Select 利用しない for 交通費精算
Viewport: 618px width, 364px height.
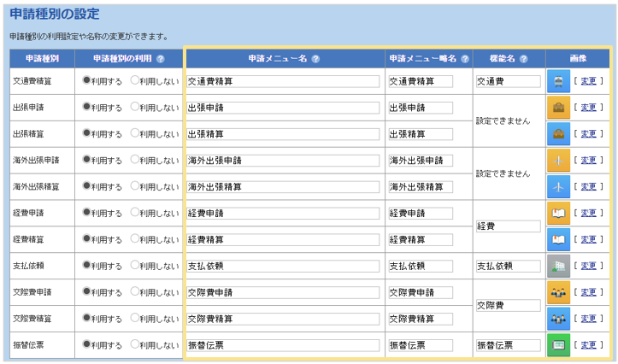pyautogui.click(x=135, y=81)
